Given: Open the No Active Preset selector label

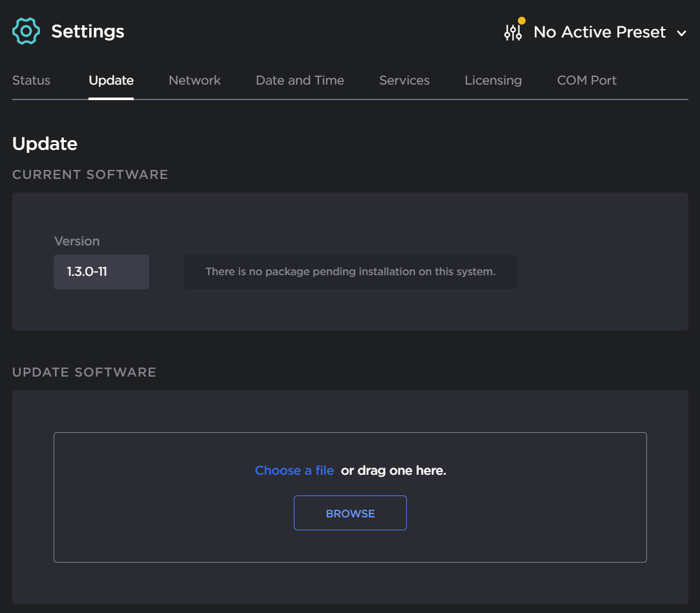Looking at the screenshot, I should pyautogui.click(x=599, y=32).
